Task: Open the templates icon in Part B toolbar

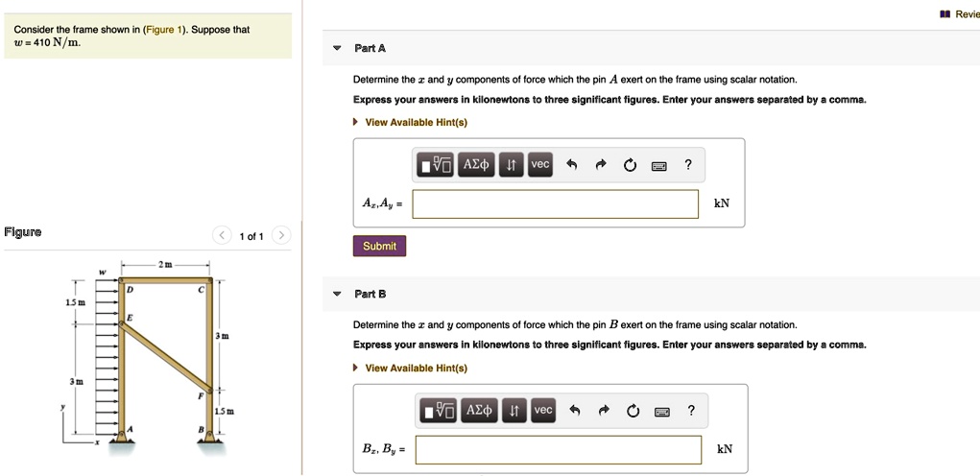Action: (439, 411)
